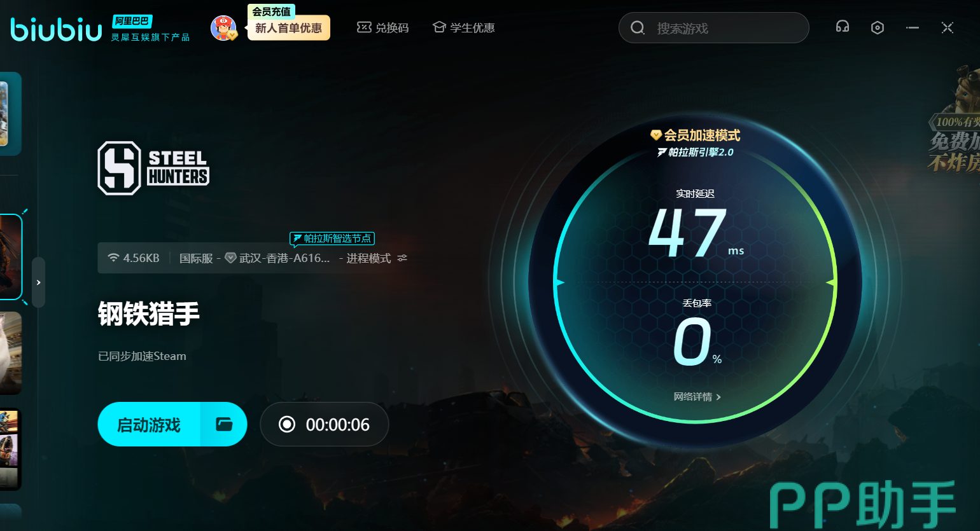The height and width of the screenshot is (531, 980).
Task: Click the search magnifier icon
Action: coord(637,28)
